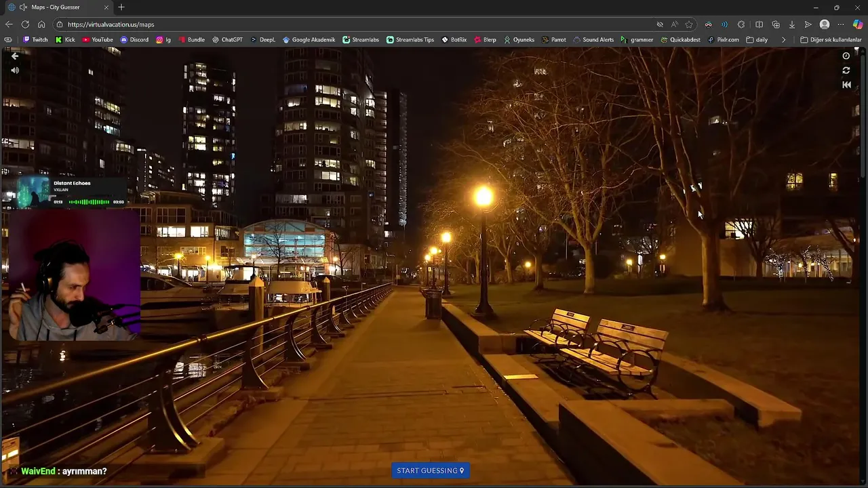
Task: Open Settings and more menu
Action: coord(841,24)
